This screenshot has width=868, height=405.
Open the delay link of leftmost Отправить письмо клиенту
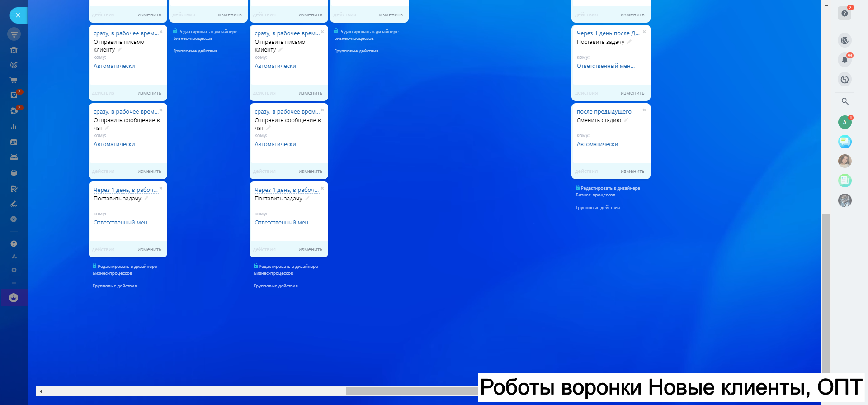click(126, 33)
